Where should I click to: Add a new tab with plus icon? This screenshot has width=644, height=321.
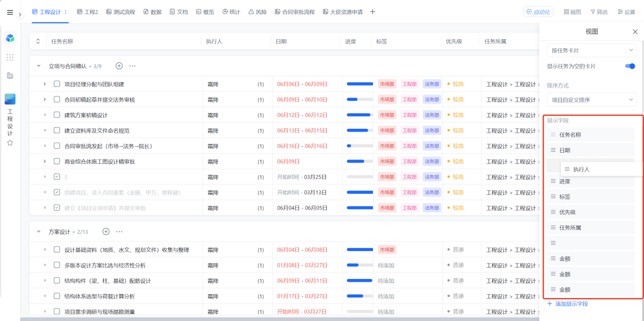372,12
